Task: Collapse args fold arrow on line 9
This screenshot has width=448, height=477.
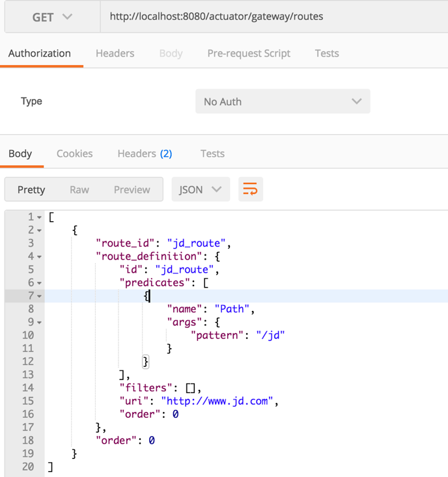Action: click(39, 322)
